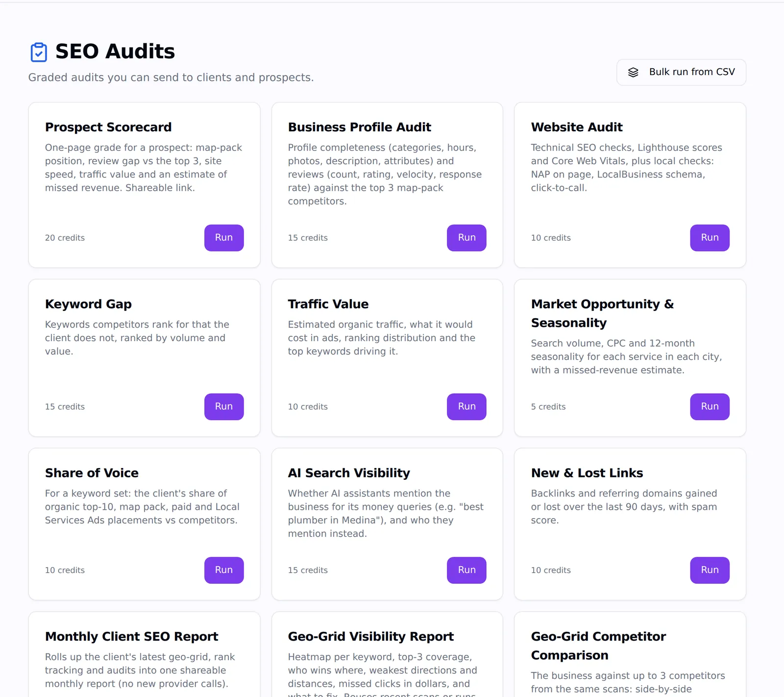Click the Geo-Grid Competitor Comparison title

click(x=598, y=646)
